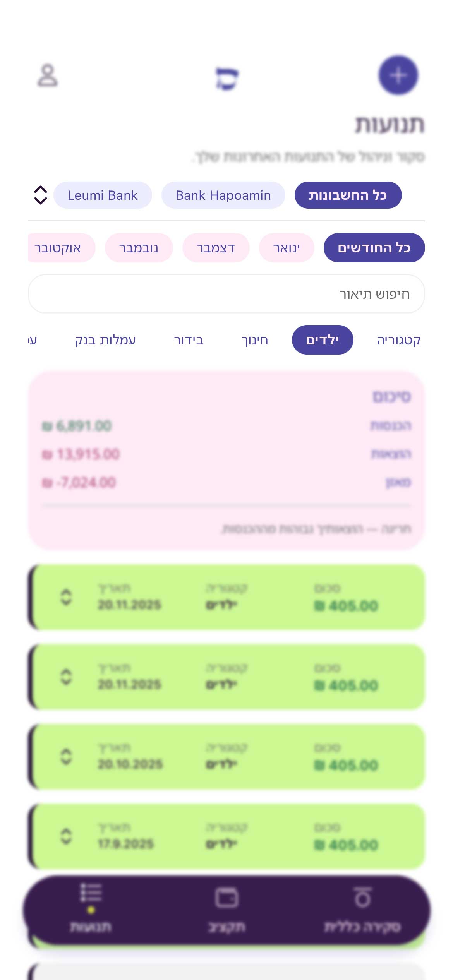Tap the app logo in header

[x=227, y=79]
